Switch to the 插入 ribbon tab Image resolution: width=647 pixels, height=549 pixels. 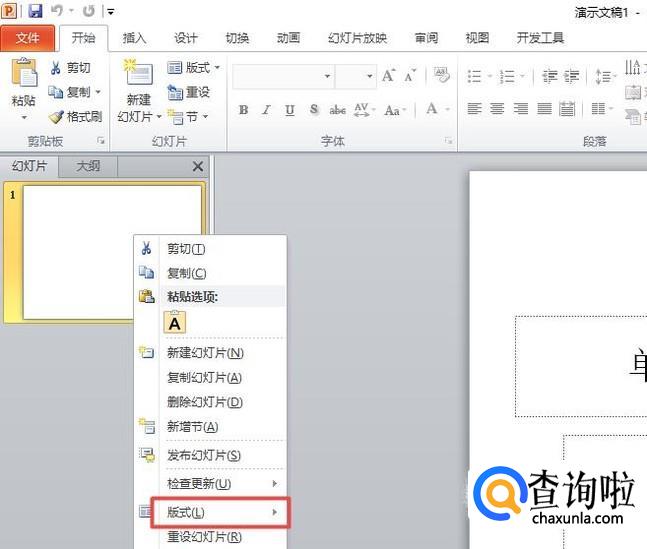[134, 38]
